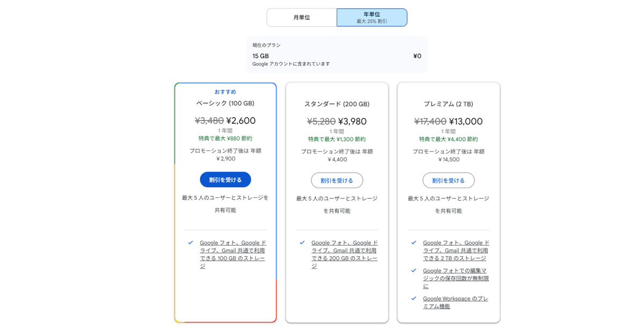Click checkmark icon beside 編集マジック feature
This screenshot has height=330, width=644.
click(x=414, y=271)
